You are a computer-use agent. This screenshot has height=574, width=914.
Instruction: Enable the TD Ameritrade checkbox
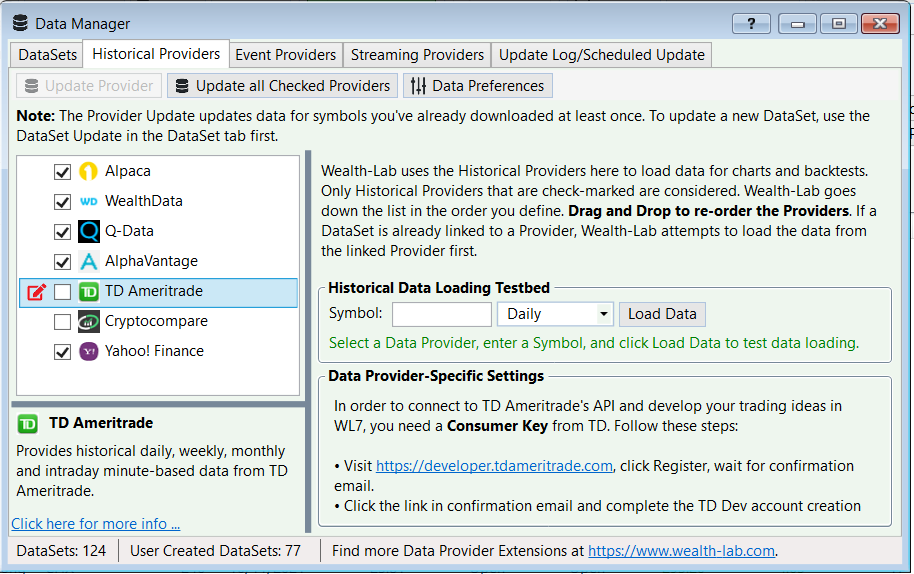(62, 292)
